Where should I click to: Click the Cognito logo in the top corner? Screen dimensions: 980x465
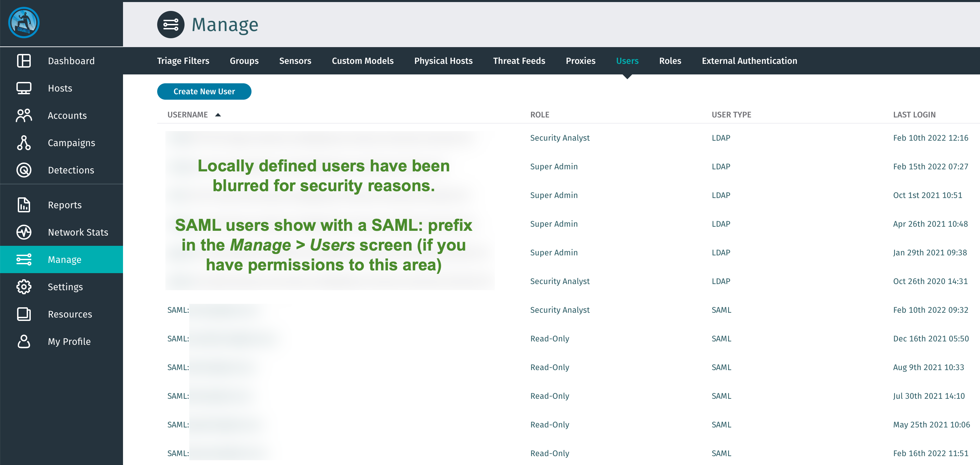[24, 23]
